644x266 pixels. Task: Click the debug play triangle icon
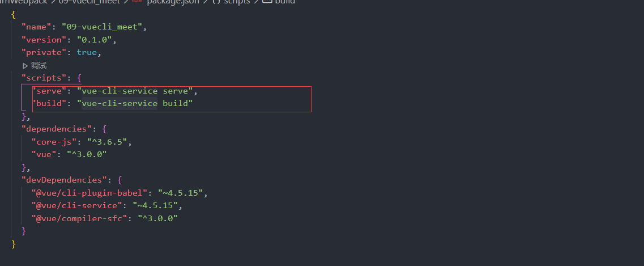tap(25, 65)
